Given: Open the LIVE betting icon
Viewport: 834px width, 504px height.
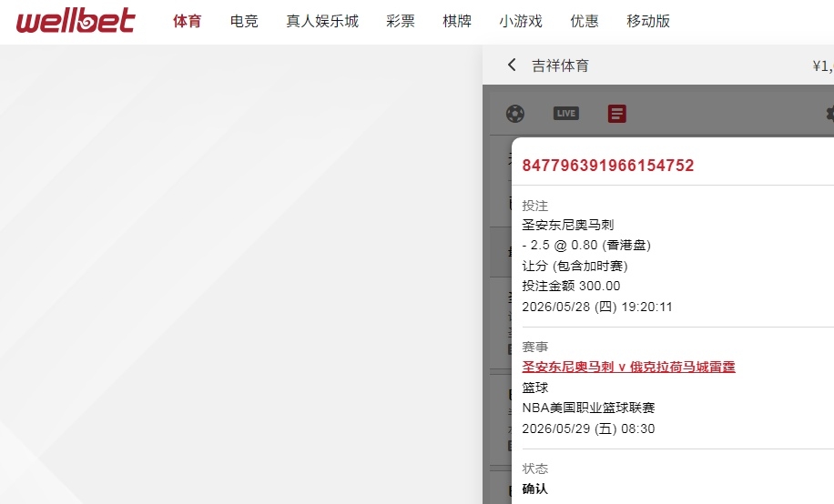Looking at the screenshot, I should pyautogui.click(x=566, y=113).
